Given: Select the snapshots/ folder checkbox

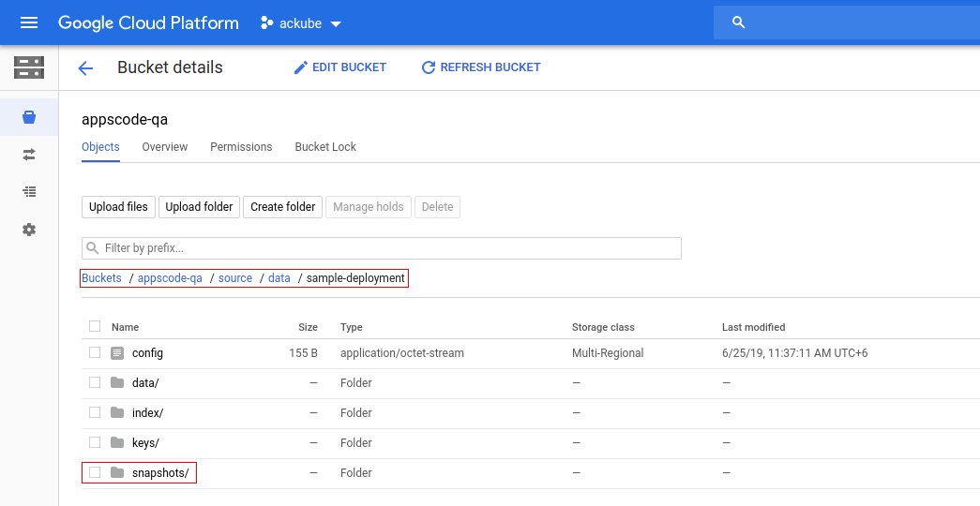Looking at the screenshot, I should [95, 473].
